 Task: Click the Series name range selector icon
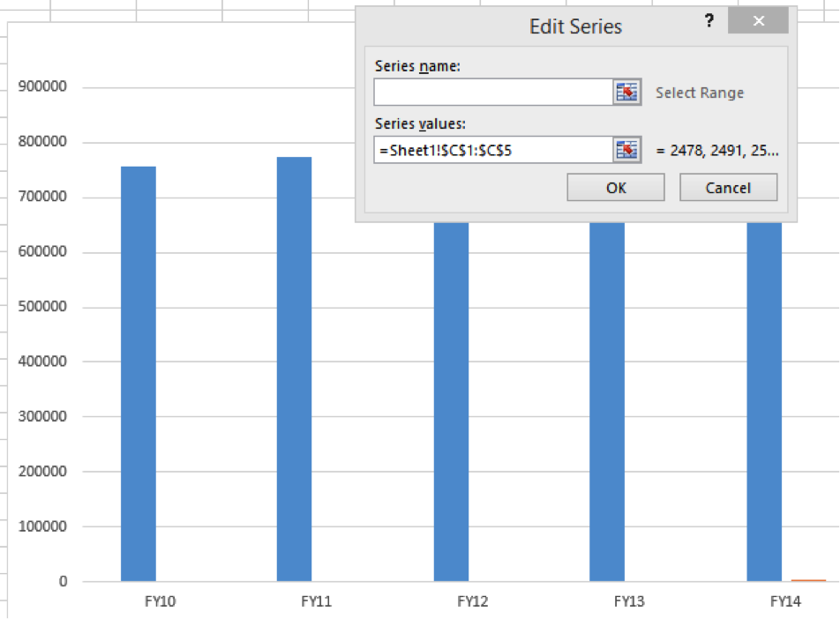[x=626, y=92]
